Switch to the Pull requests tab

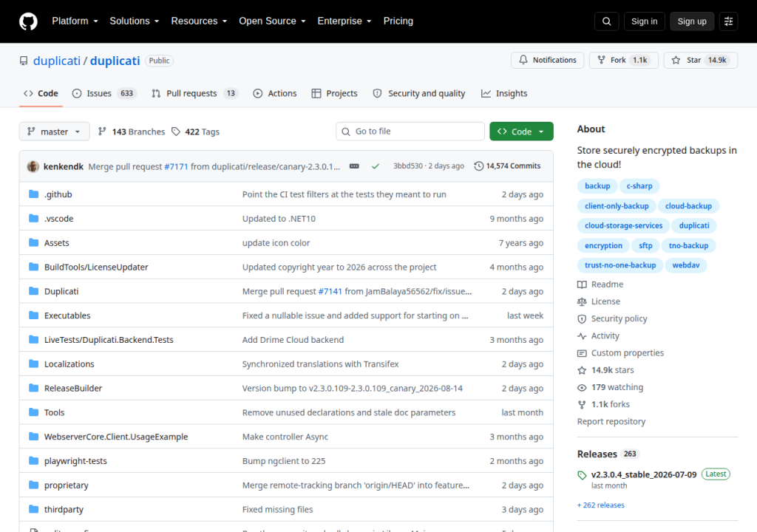point(195,94)
